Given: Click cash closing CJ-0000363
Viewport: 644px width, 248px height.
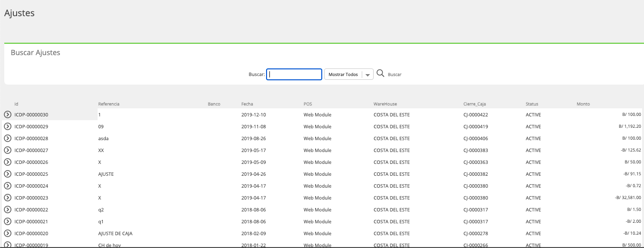Looking at the screenshot, I should pos(476,162).
